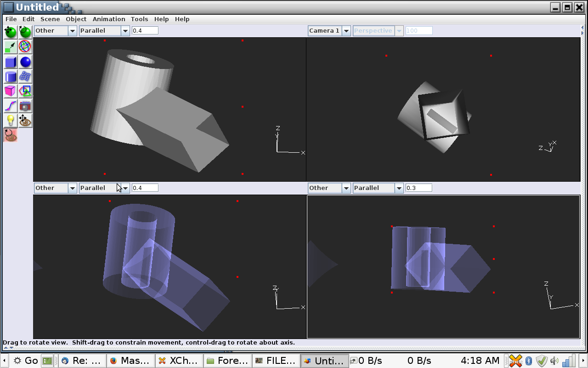Select the Move Object tool
The width and height of the screenshot is (588, 368).
point(11,32)
